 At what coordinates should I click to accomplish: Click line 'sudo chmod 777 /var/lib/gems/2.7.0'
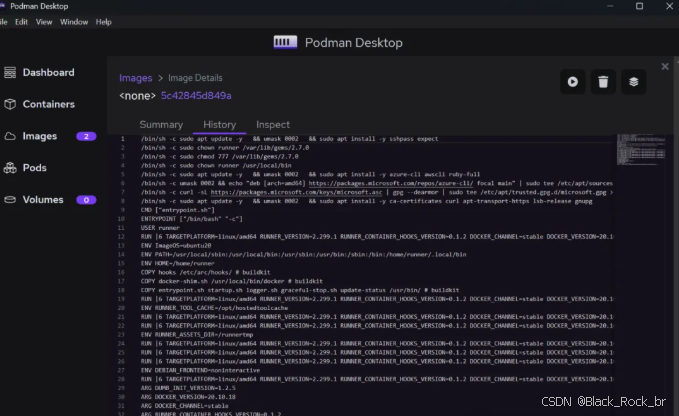(220, 156)
